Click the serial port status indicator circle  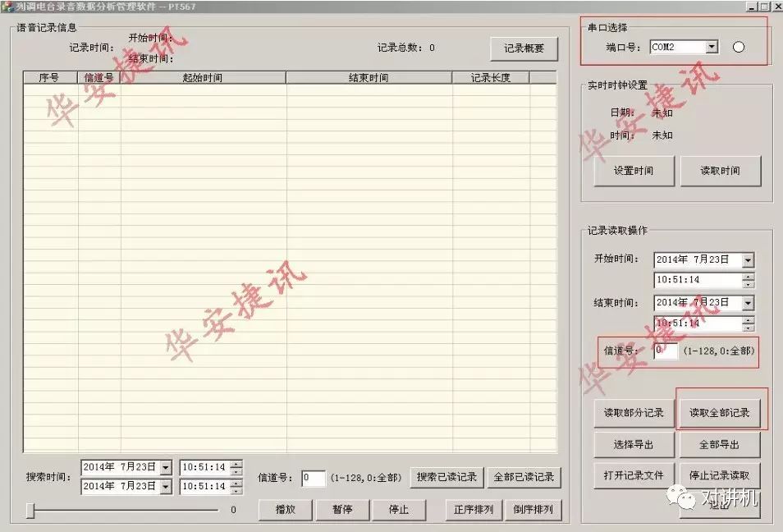739,47
